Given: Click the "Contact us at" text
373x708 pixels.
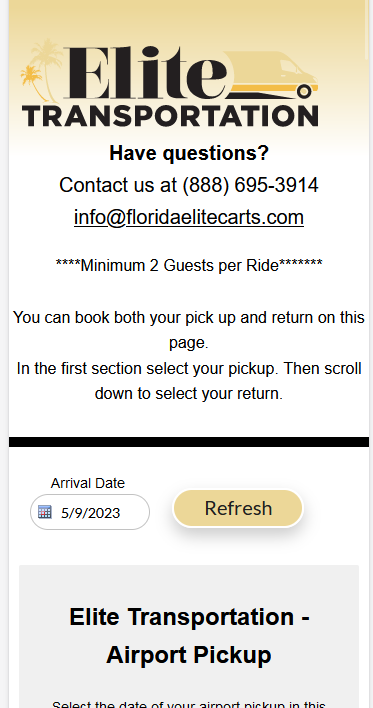Looking at the screenshot, I should 119,185.
